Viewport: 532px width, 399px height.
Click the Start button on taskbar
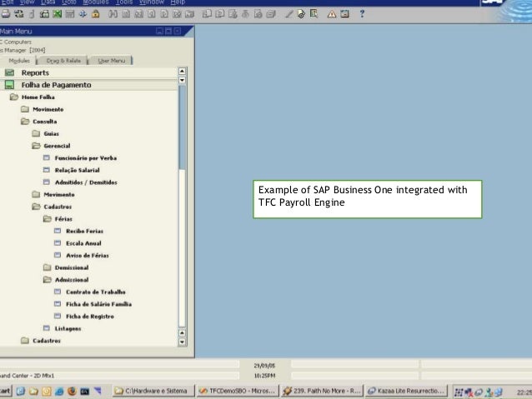point(6,391)
